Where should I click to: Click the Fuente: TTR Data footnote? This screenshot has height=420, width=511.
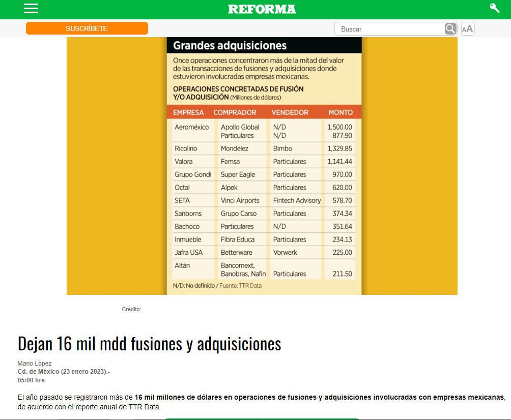click(x=240, y=286)
